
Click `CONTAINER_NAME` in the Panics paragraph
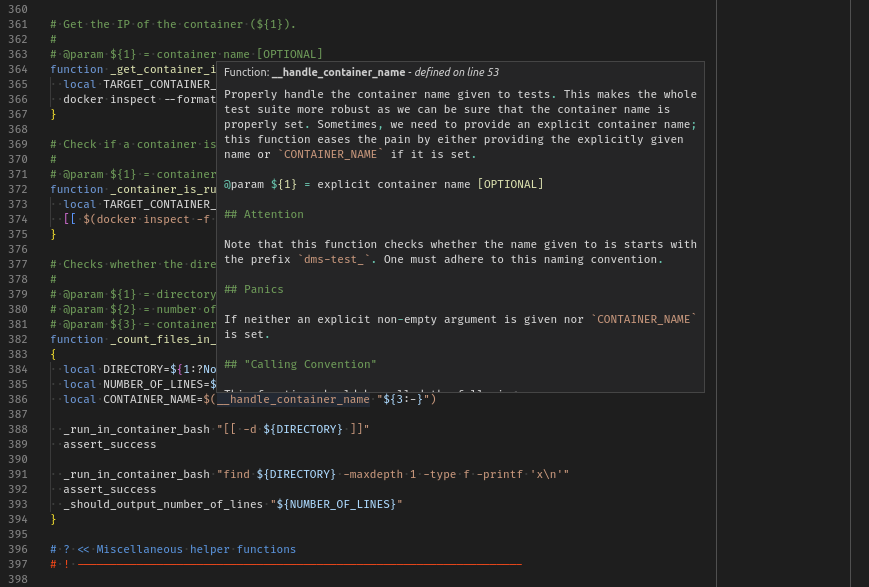[x=643, y=319]
